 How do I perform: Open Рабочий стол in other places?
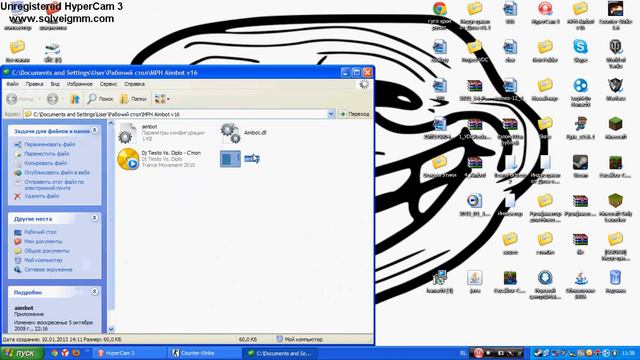40,232
